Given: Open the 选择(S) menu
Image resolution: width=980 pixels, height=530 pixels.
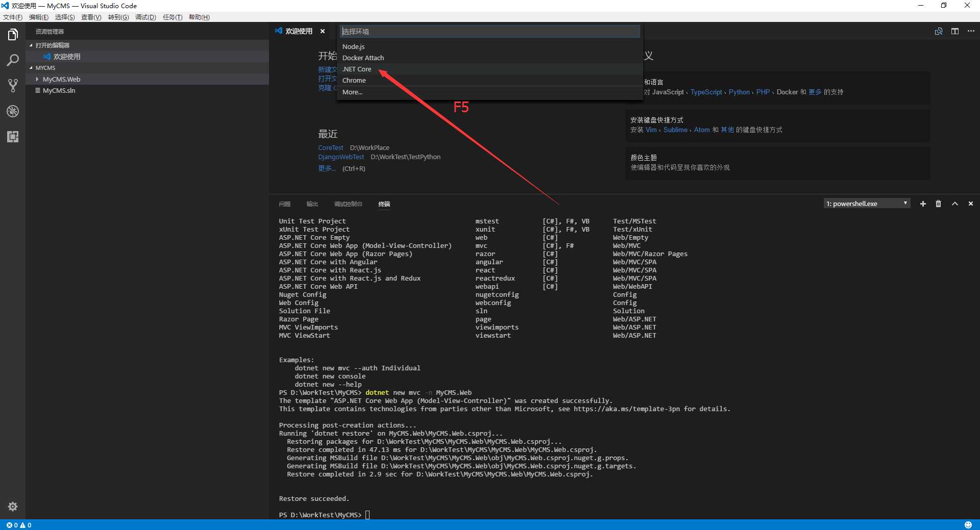Looking at the screenshot, I should [65, 17].
